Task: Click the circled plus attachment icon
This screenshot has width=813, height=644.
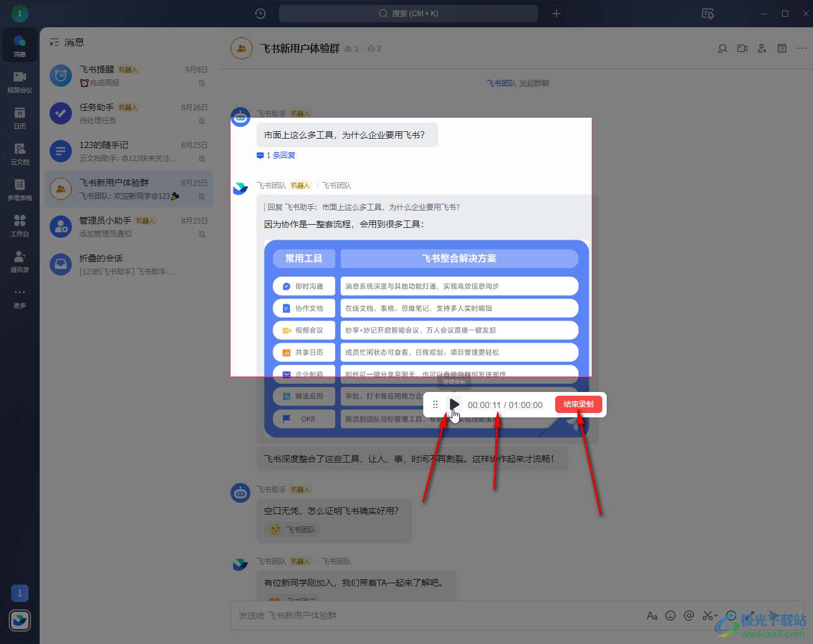Action: 731,616
